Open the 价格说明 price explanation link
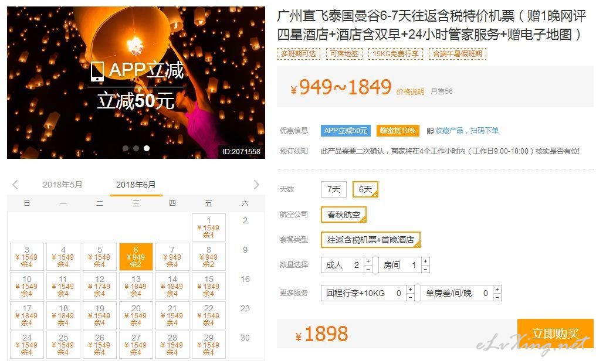 coord(410,91)
